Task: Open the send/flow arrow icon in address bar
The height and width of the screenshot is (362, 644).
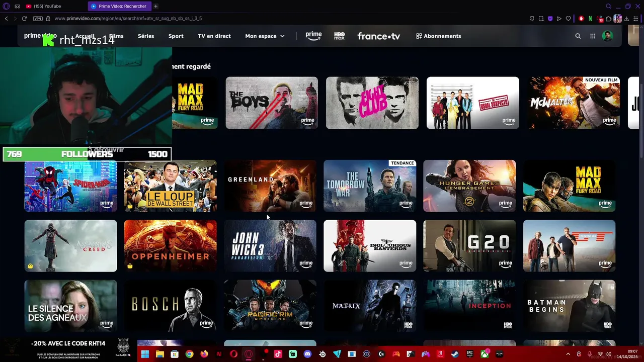Action: pyautogui.click(x=559, y=19)
